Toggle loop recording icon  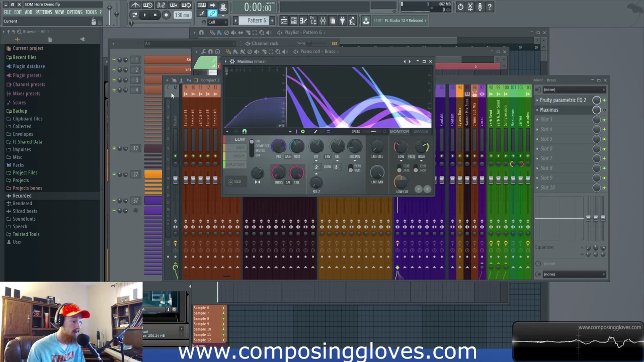coord(186,6)
